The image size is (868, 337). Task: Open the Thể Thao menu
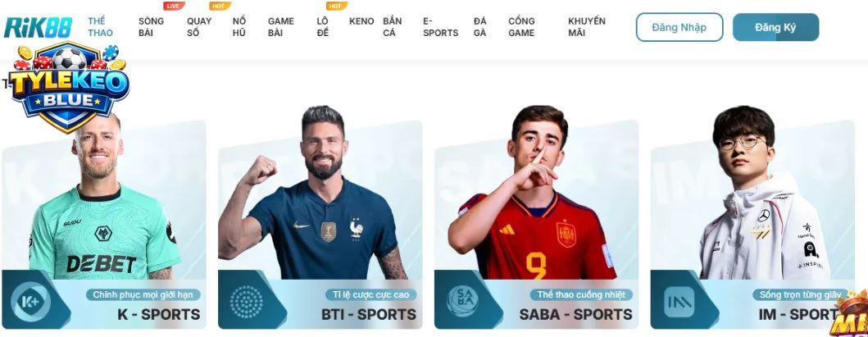pos(100,26)
